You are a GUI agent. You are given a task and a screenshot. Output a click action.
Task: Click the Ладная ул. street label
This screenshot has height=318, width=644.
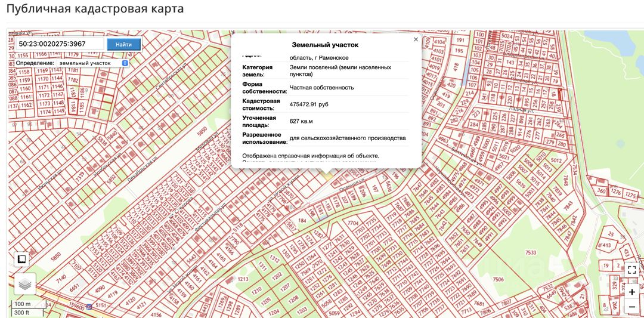coord(521,110)
